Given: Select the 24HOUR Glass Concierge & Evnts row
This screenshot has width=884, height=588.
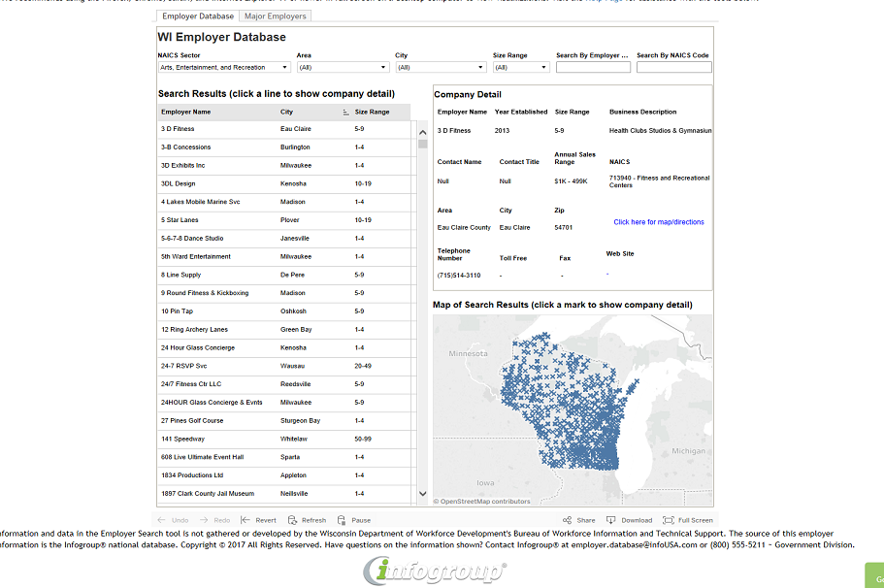Looking at the screenshot, I should [x=284, y=403].
